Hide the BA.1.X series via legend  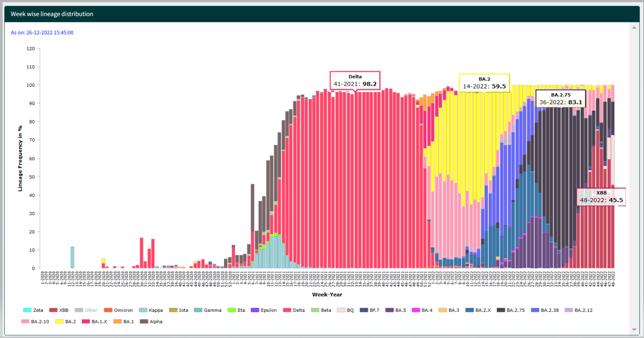pyautogui.click(x=95, y=321)
